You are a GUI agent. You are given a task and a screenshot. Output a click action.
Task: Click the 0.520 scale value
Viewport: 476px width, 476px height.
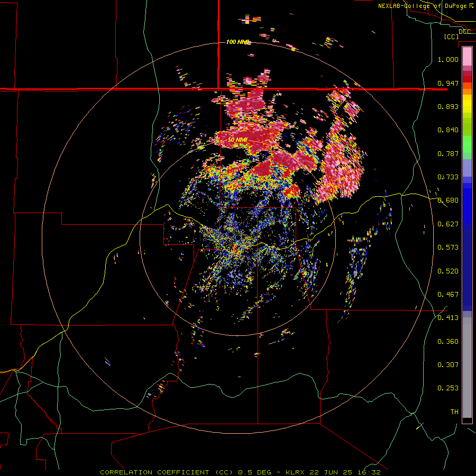(x=448, y=271)
